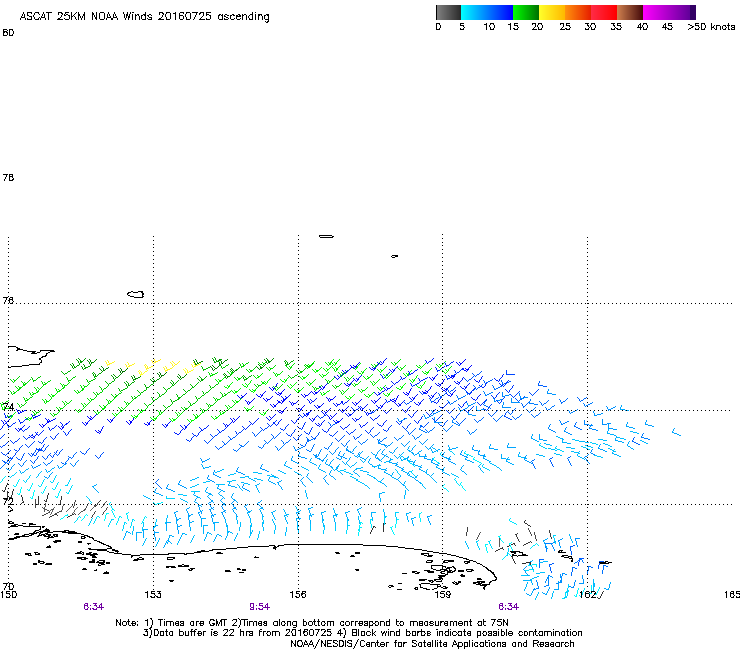The width and height of the screenshot is (740, 650).
Task: Click the longitude label '150' on bottom axis
Action: point(8,595)
